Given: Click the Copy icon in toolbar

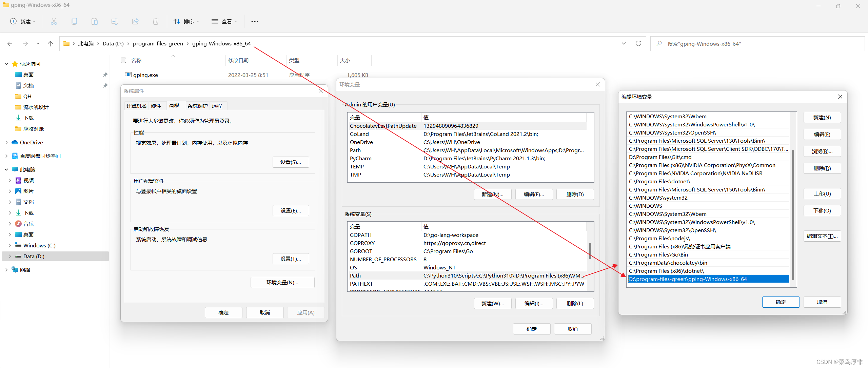Looking at the screenshot, I should 74,21.
